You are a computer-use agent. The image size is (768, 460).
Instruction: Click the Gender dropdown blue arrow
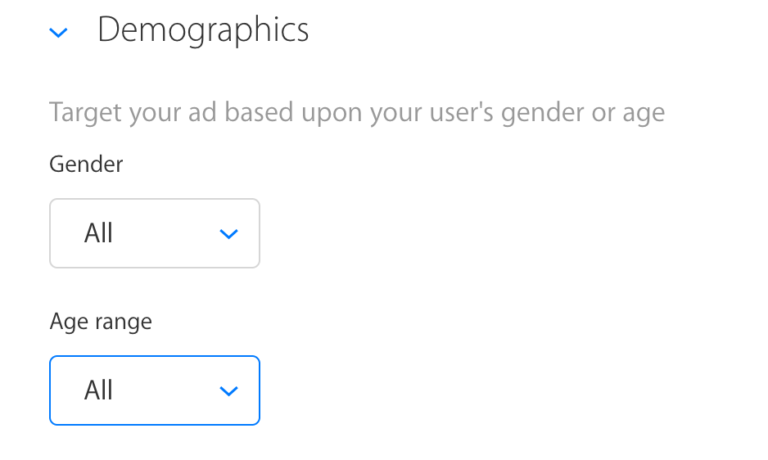coord(228,234)
